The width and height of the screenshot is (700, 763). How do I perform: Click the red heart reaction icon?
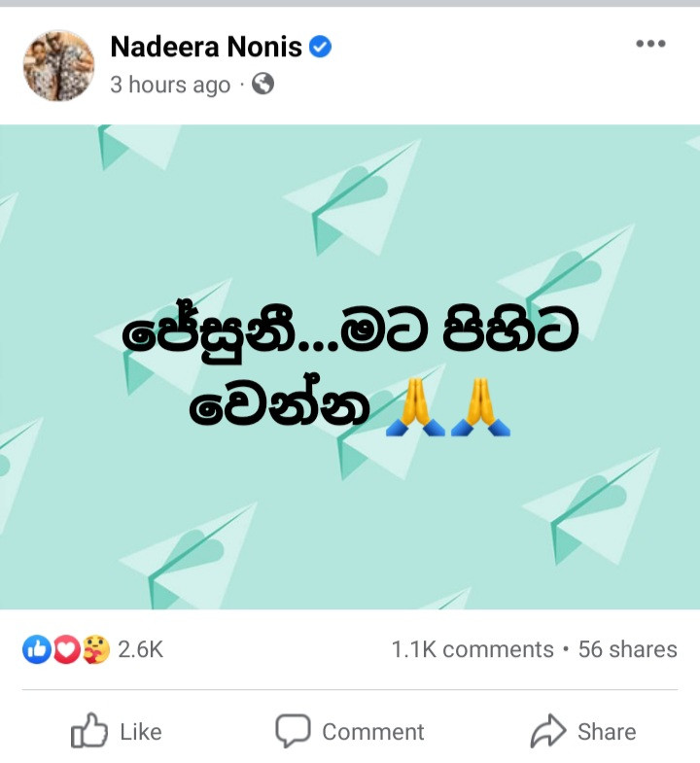(67, 649)
